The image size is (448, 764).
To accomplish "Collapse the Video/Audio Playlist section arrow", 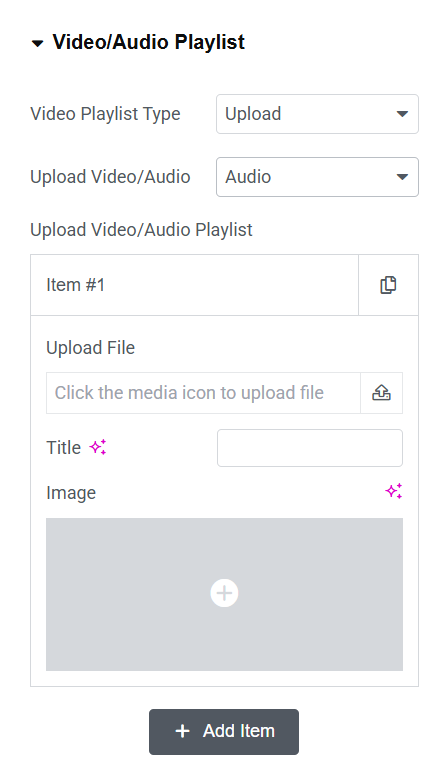I will pyautogui.click(x=37, y=43).
